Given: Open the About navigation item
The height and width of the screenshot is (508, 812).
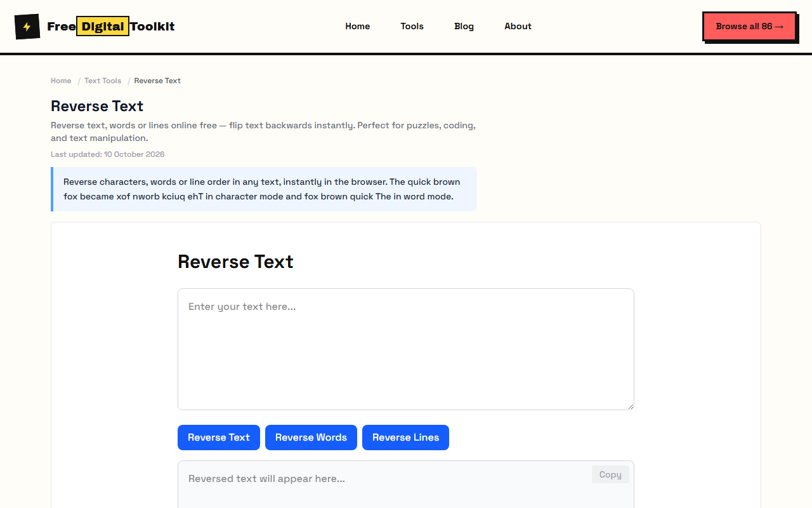Looking at the screenshot, I should click(x=518, y=26).
